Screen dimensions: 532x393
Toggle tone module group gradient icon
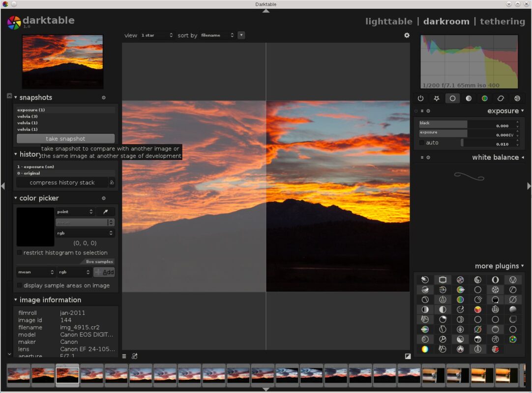469,98
